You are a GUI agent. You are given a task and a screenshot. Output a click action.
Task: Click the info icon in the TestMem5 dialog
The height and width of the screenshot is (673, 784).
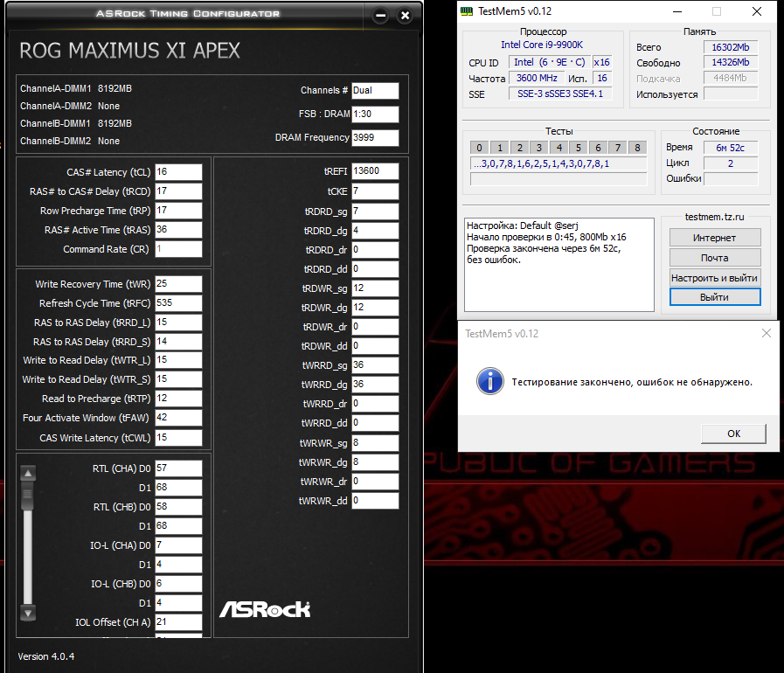pos(490,381)
